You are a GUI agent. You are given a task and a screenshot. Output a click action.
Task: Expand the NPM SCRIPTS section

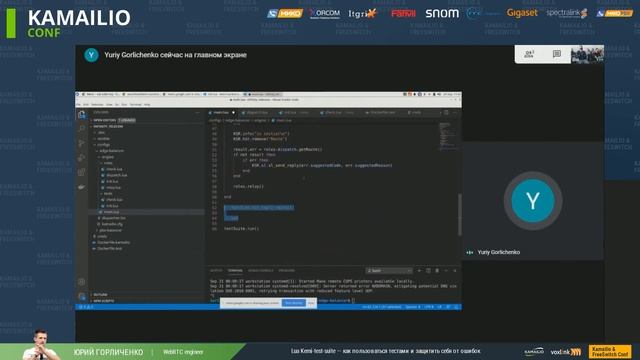pos(103,301)
